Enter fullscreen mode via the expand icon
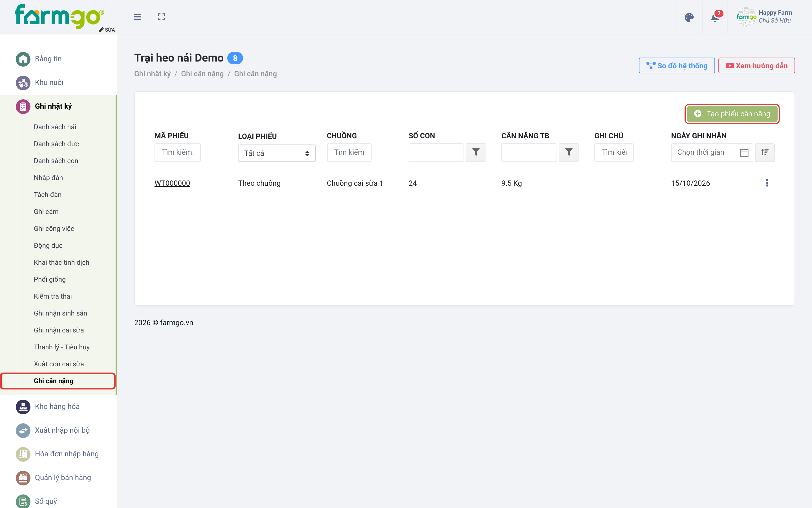 tap(161, 17)
